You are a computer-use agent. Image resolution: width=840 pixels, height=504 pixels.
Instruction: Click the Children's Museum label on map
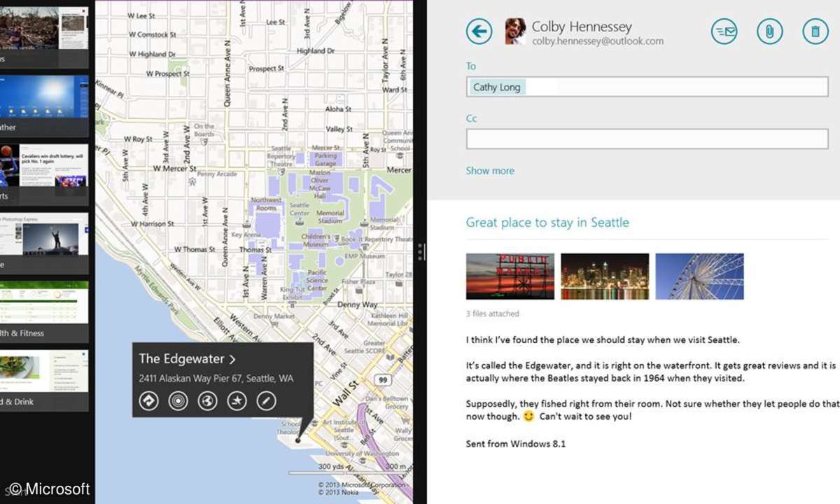(x=316, y=241)
